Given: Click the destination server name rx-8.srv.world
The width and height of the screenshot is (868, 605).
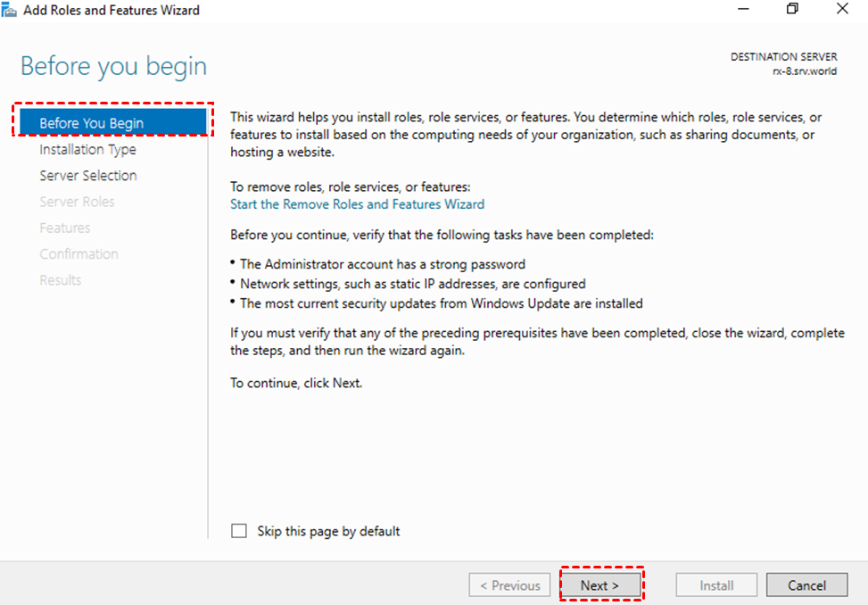Looking at the screenshot, I should 805,70.
